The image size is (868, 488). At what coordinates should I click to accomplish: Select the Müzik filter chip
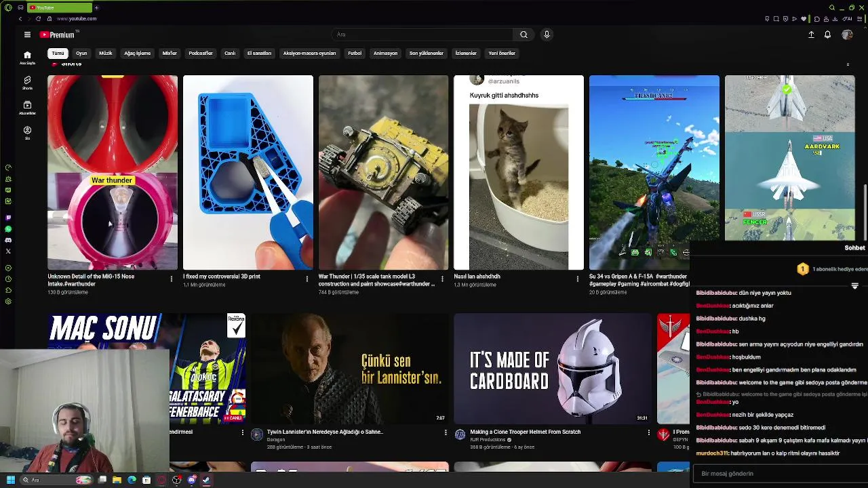click(106, 53)
